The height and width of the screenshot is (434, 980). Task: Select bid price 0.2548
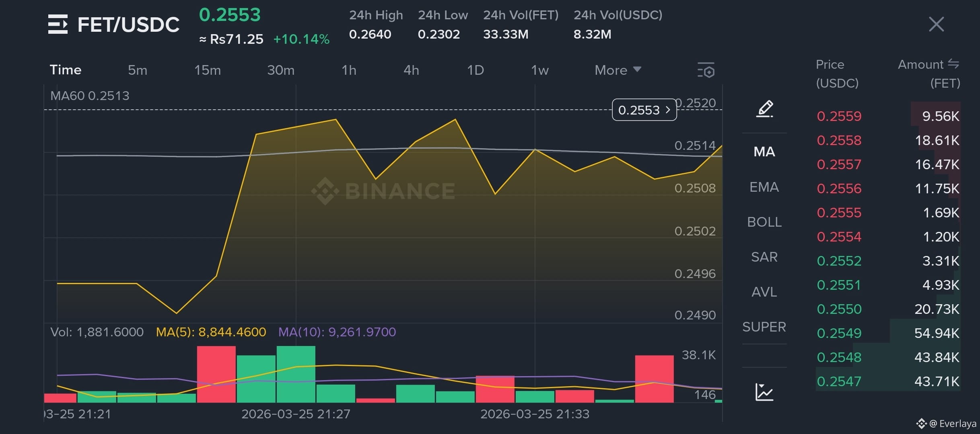(x=839, y=357)
